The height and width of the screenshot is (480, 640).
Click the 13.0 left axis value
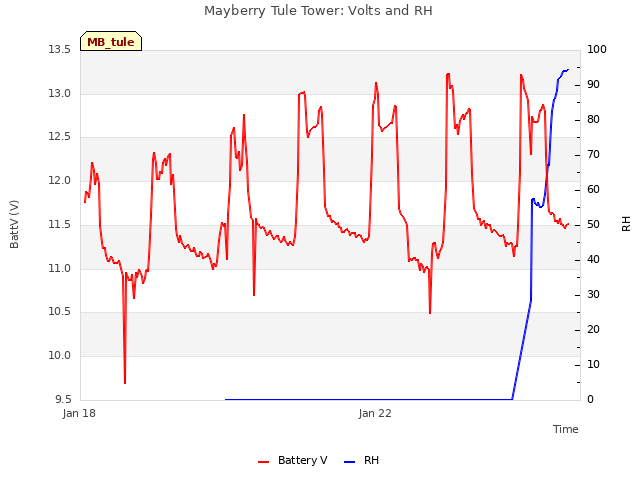[60, 93]
